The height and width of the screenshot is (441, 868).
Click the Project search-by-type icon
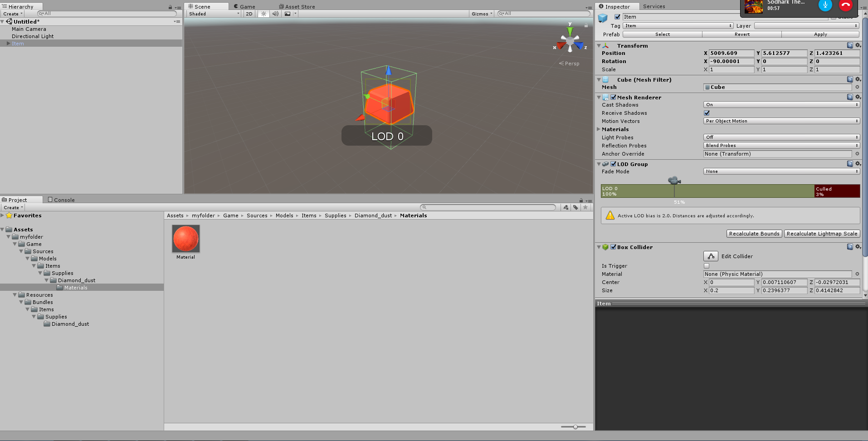566,207
